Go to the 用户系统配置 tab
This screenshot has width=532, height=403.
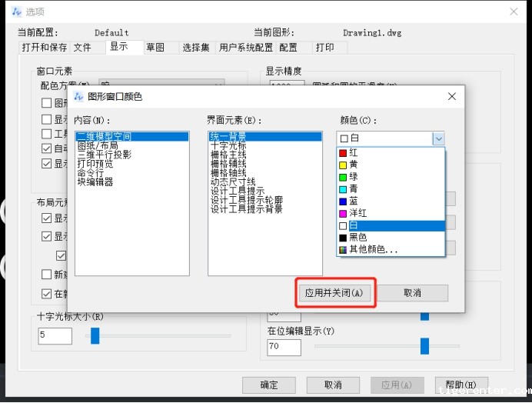[x=246, y=48]
